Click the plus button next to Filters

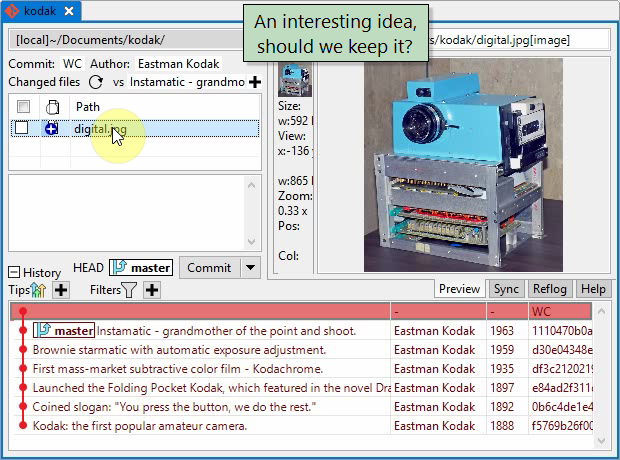coord(152,290)
